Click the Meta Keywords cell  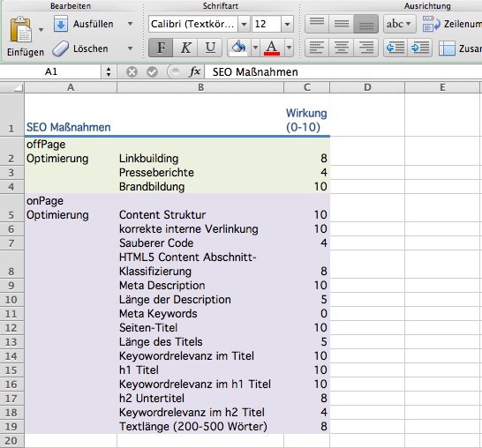pos(200,314)
